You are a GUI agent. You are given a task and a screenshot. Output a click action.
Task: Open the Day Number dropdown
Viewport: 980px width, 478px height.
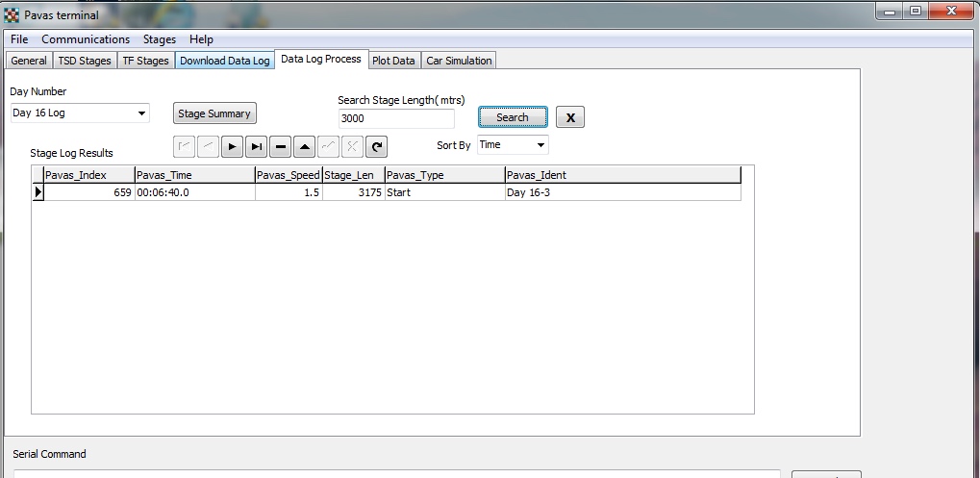[x=142, y=113]
